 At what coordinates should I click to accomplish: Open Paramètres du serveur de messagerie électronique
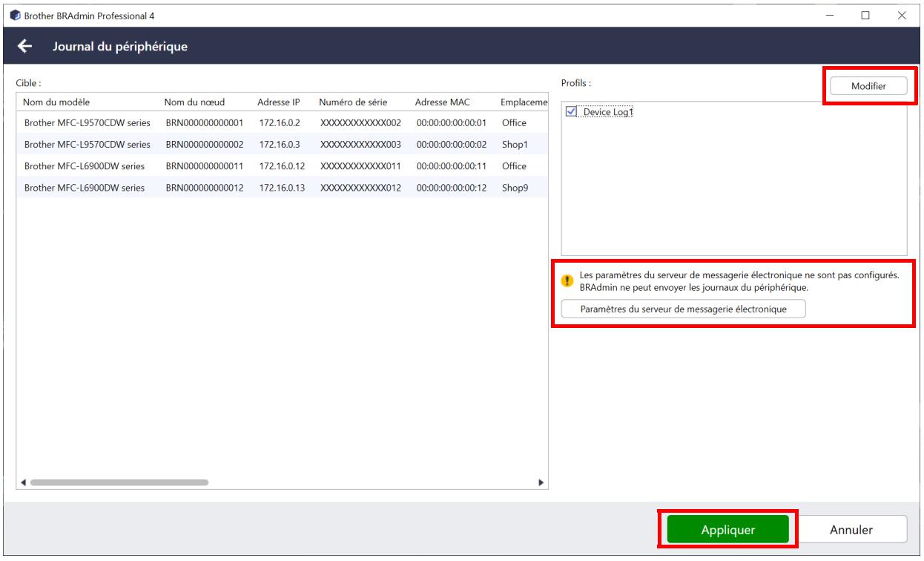coord(683,309)
